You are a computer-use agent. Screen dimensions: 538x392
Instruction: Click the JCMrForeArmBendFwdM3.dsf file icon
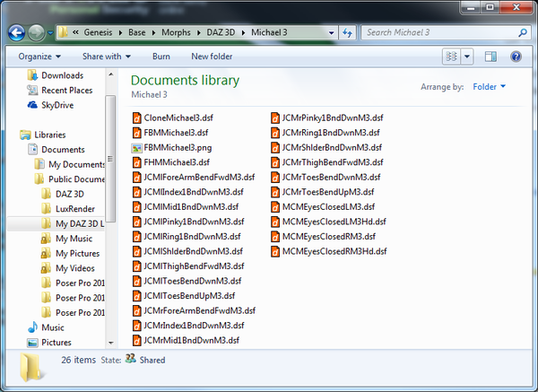136,310
